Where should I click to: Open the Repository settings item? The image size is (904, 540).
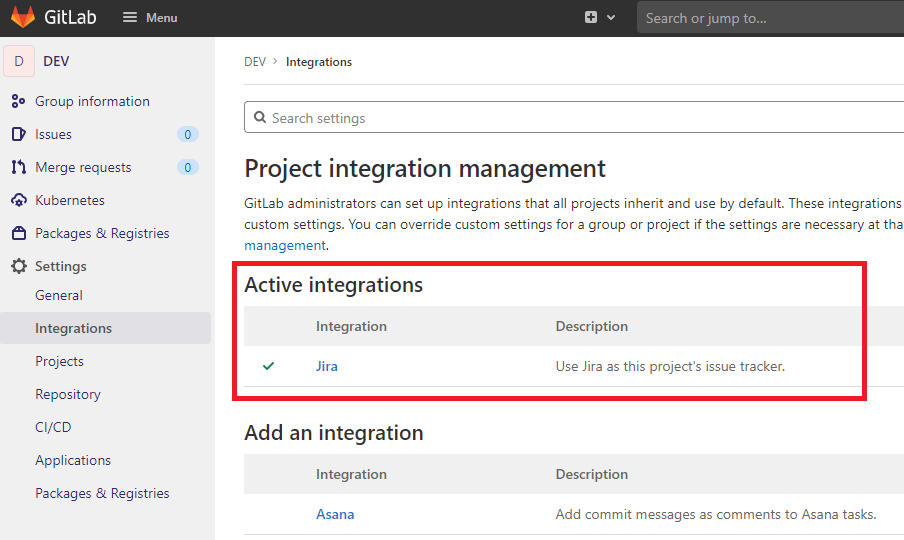click(x=68, y=394)
